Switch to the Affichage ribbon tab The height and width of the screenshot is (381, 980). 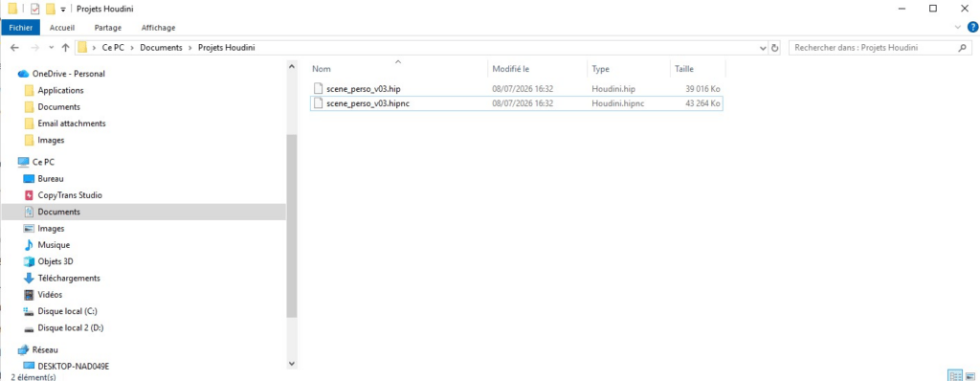(158, 28)
